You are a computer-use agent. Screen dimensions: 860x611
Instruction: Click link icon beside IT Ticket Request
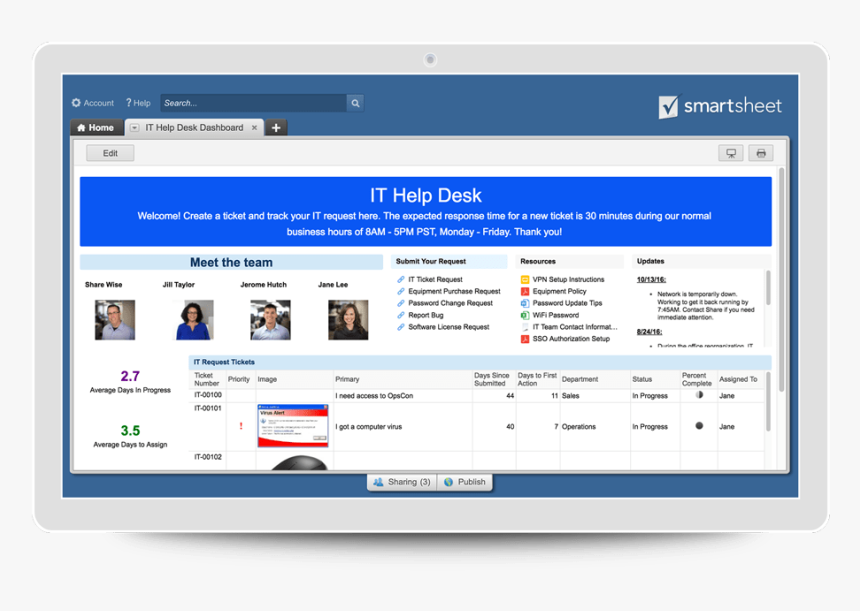401,279
